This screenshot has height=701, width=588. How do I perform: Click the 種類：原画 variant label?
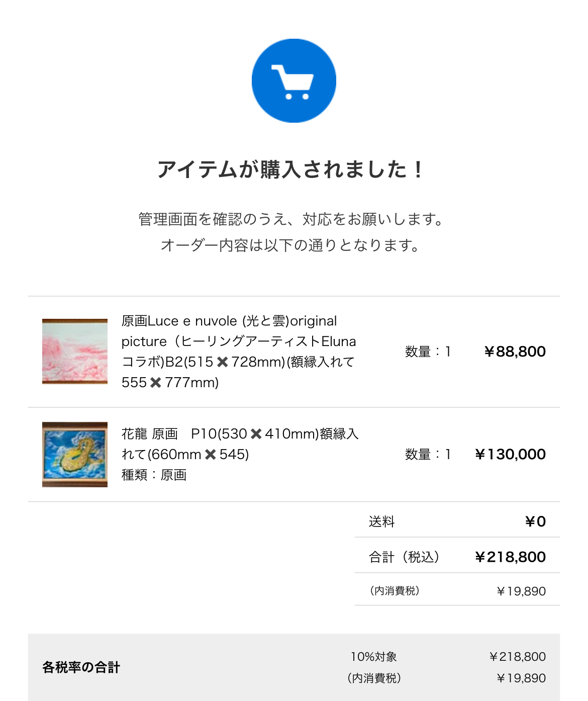pyautogui.click(x=154, y=475)
